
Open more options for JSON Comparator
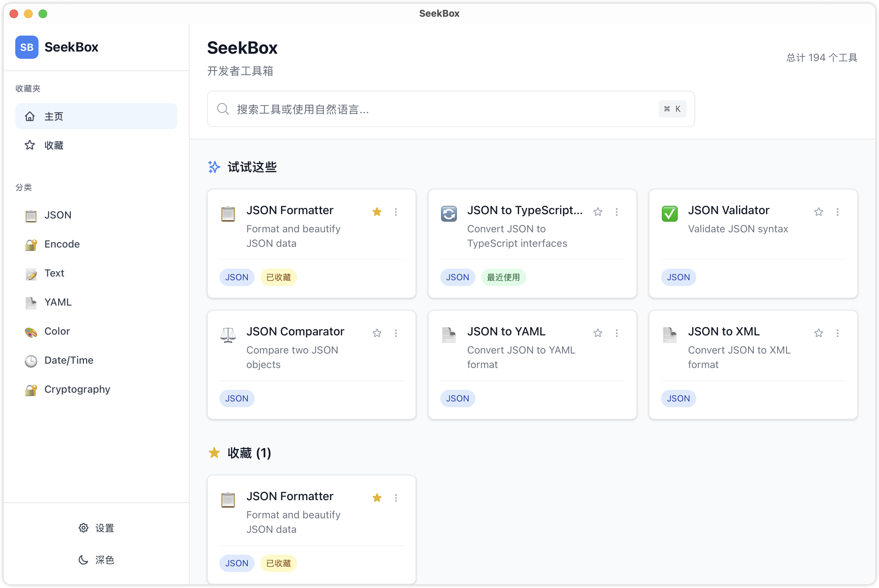(x=396, y=333)
